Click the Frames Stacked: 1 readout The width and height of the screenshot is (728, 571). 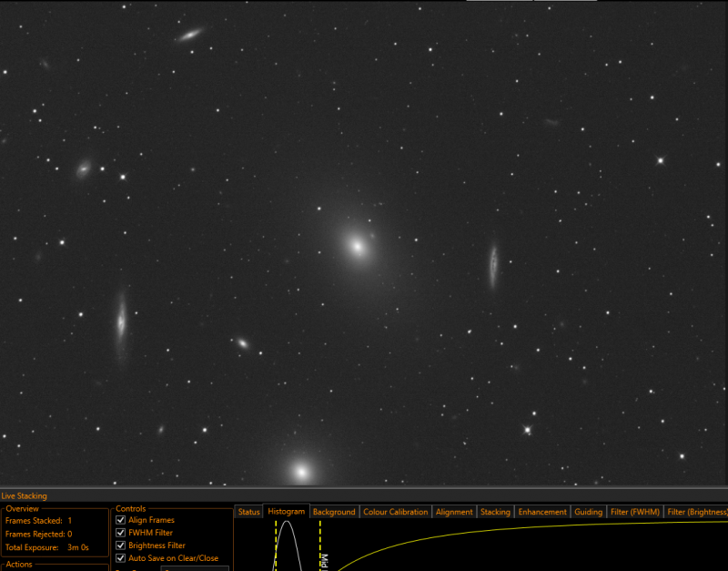pyautogui.click(x=38, y=520)
